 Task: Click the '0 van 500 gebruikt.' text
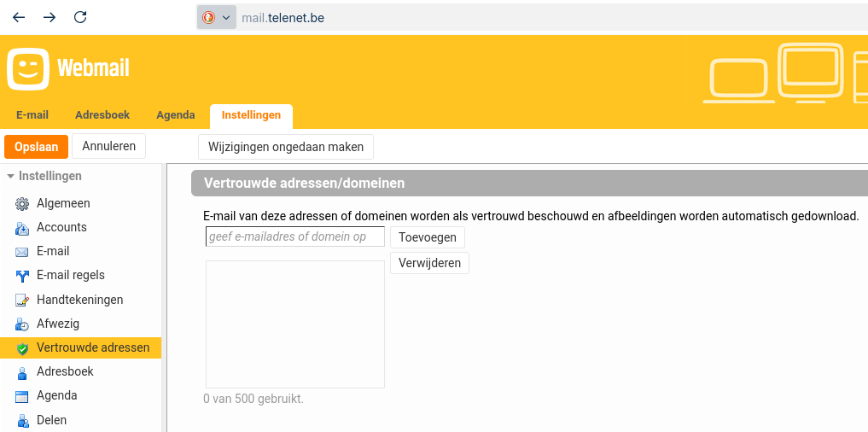[253, 399]
